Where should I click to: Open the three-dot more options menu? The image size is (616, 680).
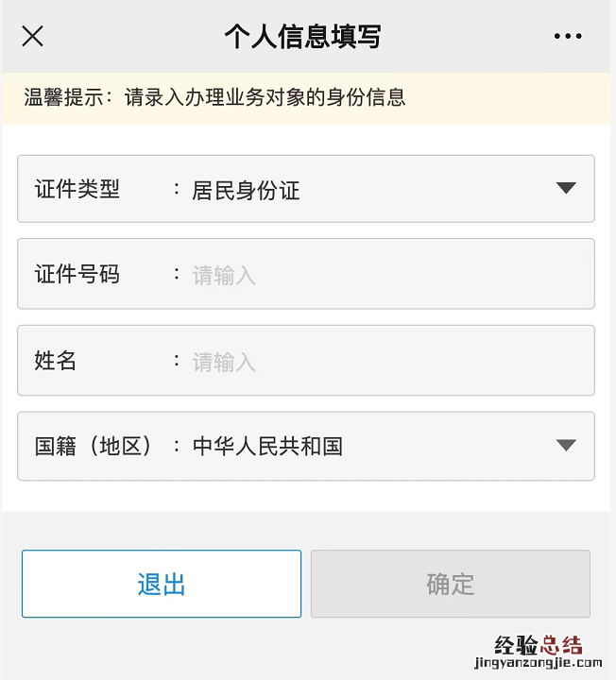coord(568,37)
